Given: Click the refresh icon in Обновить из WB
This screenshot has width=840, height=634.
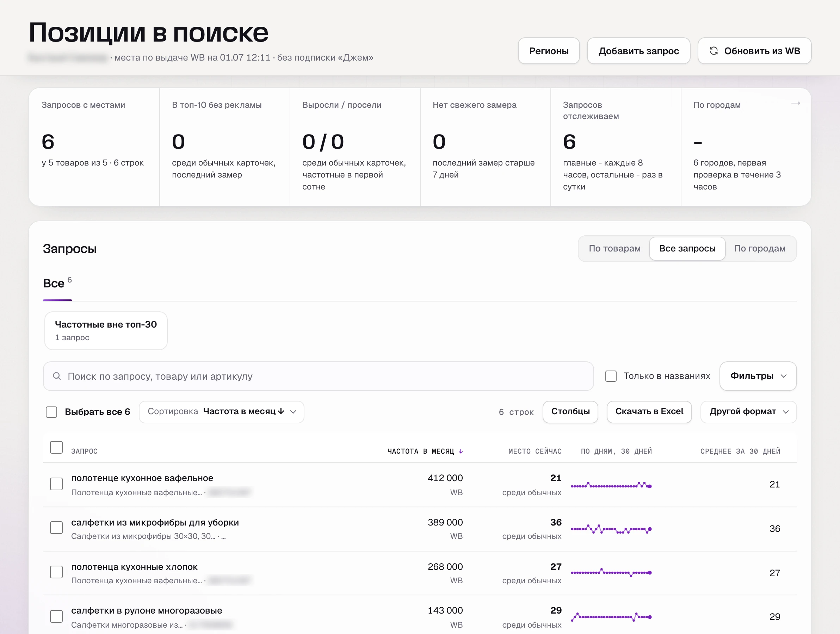Looking at the screenshot, I should pos(714,51).
